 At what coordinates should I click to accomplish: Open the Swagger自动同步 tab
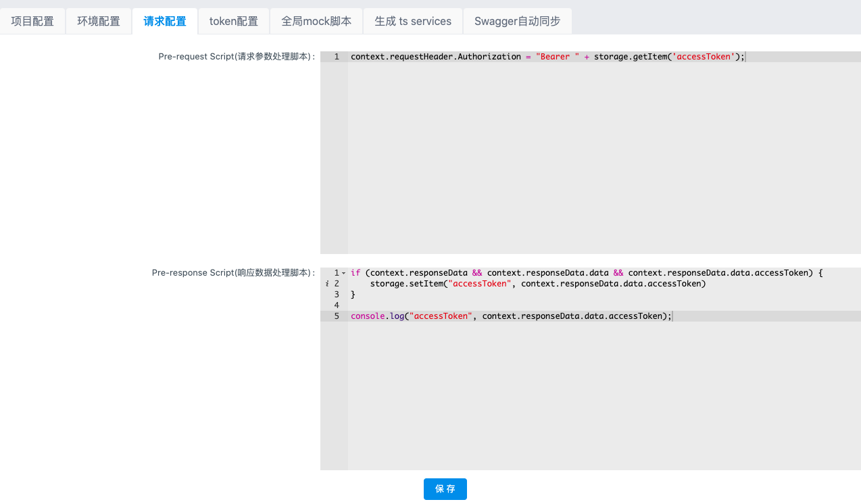coord(517,21)
